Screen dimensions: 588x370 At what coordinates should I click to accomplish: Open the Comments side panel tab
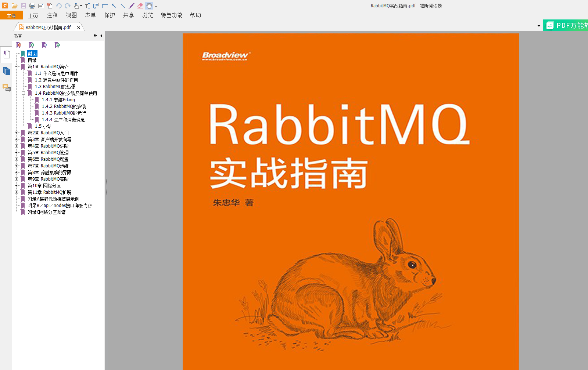click(6, 88)
